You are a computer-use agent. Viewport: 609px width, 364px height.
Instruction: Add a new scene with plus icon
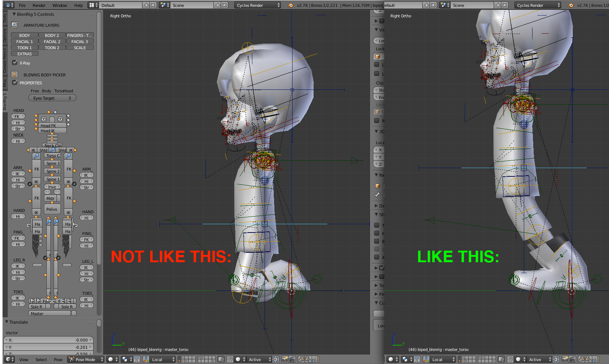(218, 5)
